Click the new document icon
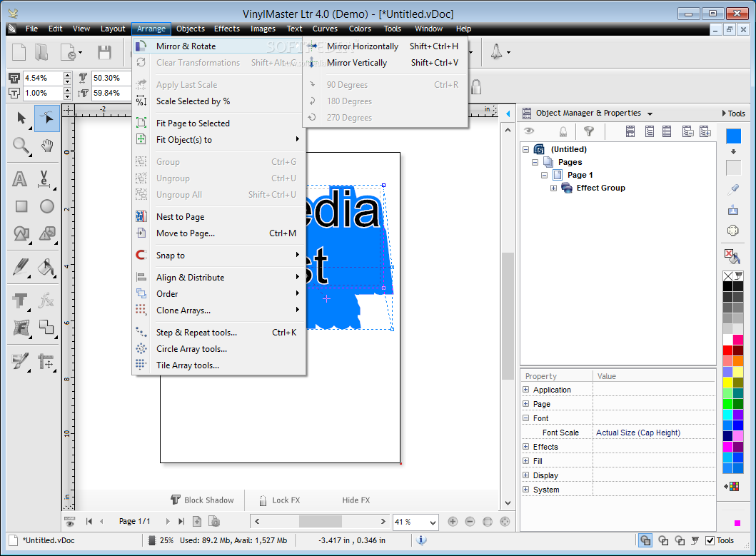756x556 pixels. click(x=19, y=52)
